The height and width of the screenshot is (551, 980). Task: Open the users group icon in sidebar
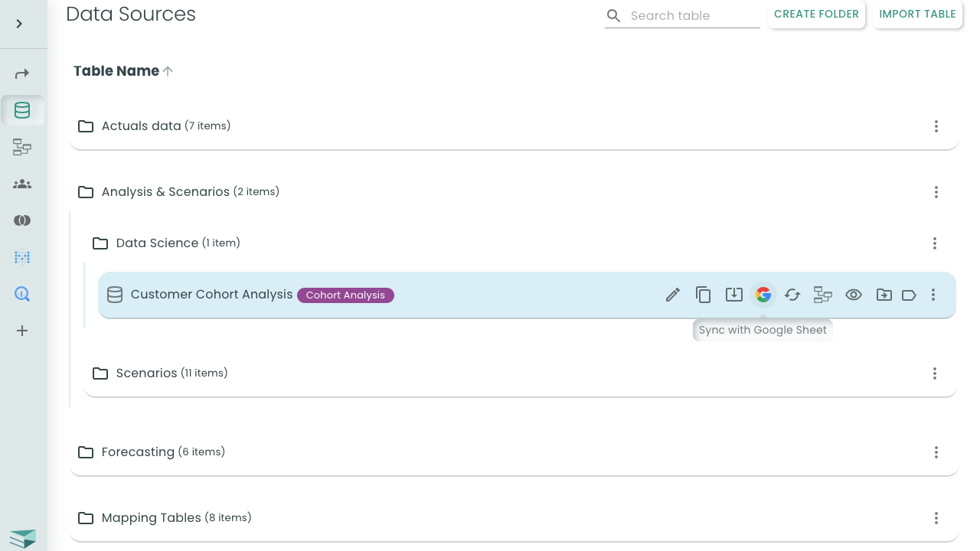[22, 184]
